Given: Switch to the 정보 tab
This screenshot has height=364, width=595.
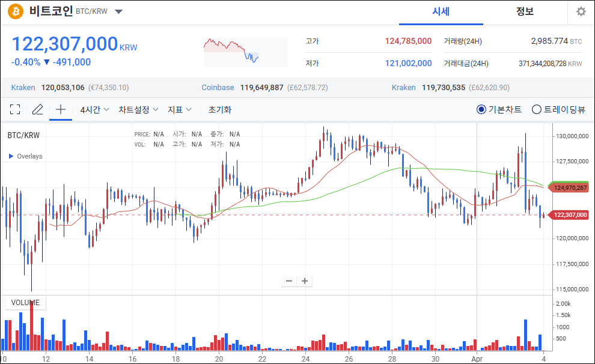Looking at the screenshot, I should pos(525,12).
